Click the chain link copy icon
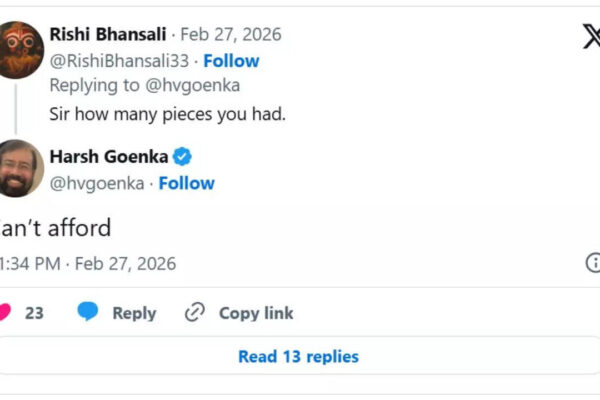The width and height of the screenshot is (600, 400). (x=195, y=313)
